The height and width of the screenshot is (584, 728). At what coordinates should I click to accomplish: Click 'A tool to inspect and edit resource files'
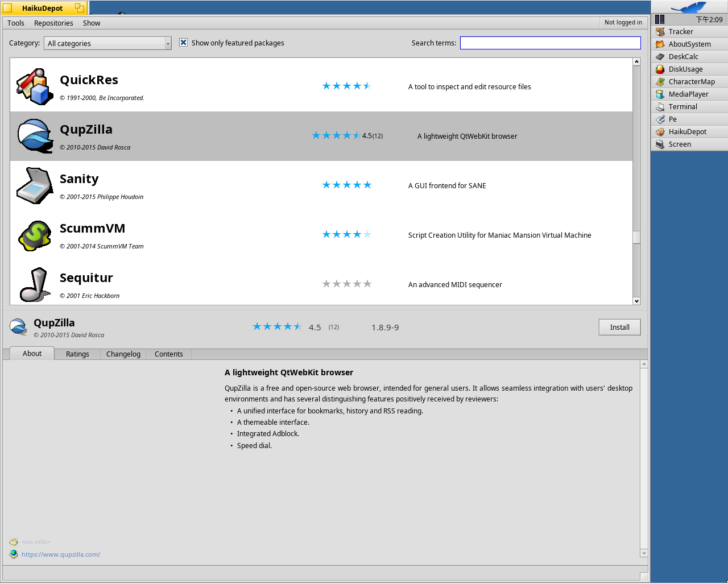pyautogui.click(x=469, y=87)
